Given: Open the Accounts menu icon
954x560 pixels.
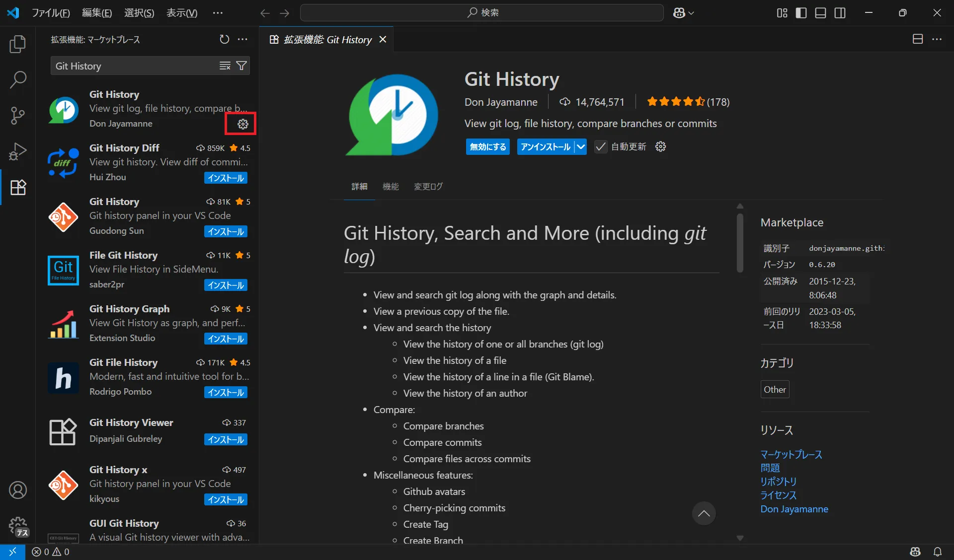Looking at the screenshot, I should coord(18,490).
